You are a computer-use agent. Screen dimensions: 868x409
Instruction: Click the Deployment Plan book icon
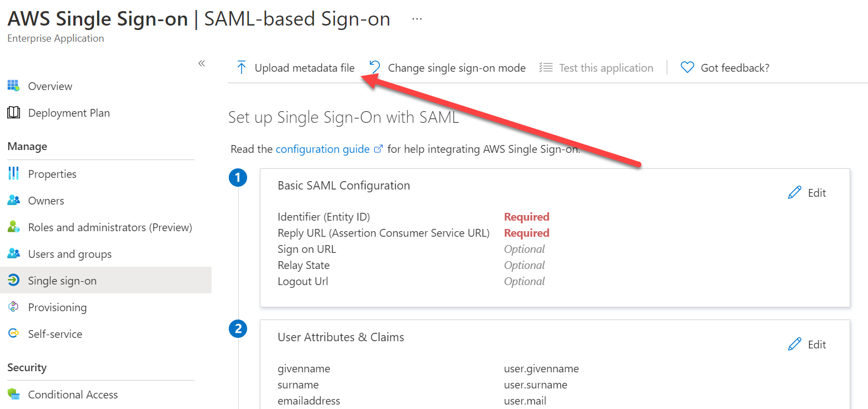pyautogui.click(x=13, y=113)
